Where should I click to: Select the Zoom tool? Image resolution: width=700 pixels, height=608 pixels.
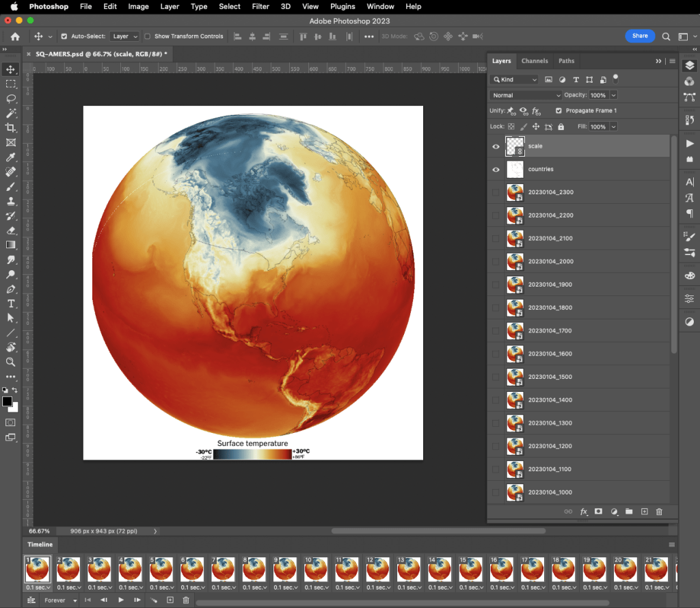click(x=11, y=362)
